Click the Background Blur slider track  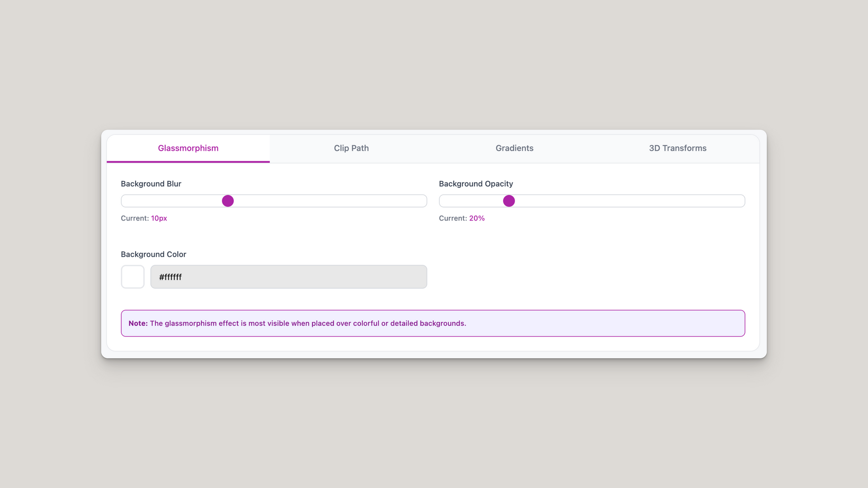(x=274, y=201)
